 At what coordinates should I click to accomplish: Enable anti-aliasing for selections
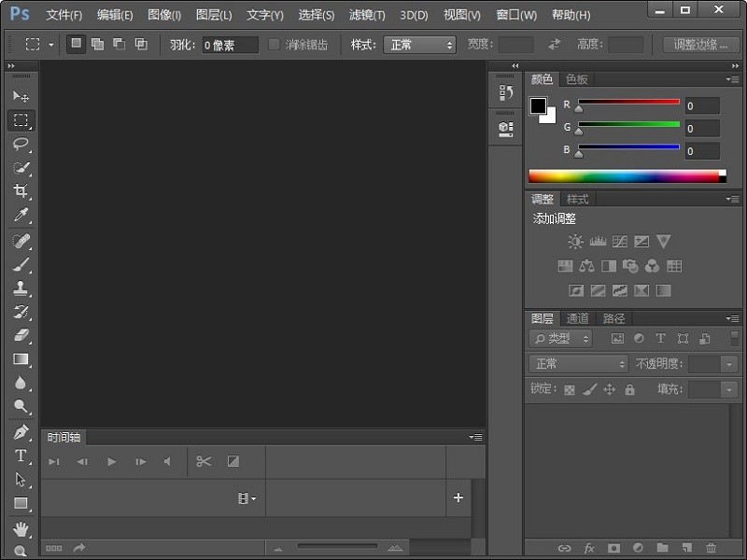pyautogui.click(x=273, y=44)
